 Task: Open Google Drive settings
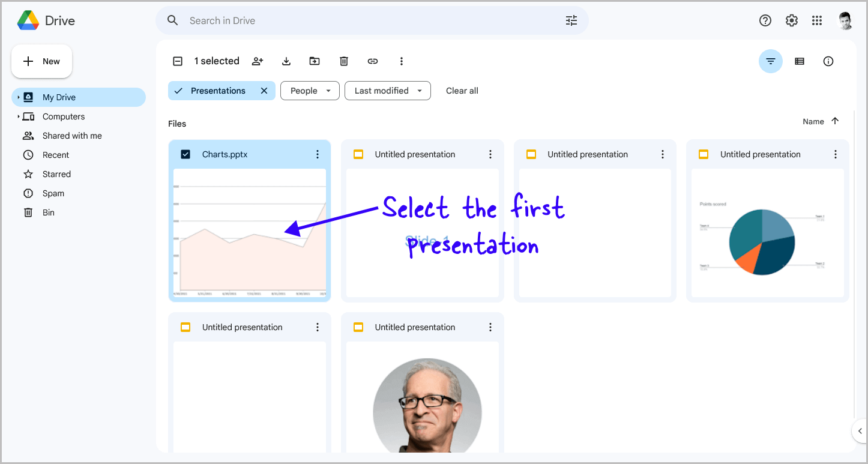coord(791,20)
